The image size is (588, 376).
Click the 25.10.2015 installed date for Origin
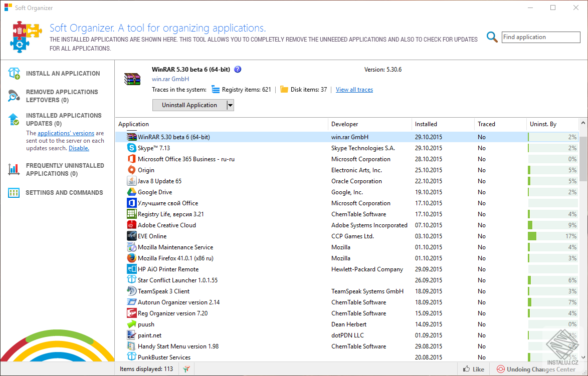[428, 170]
